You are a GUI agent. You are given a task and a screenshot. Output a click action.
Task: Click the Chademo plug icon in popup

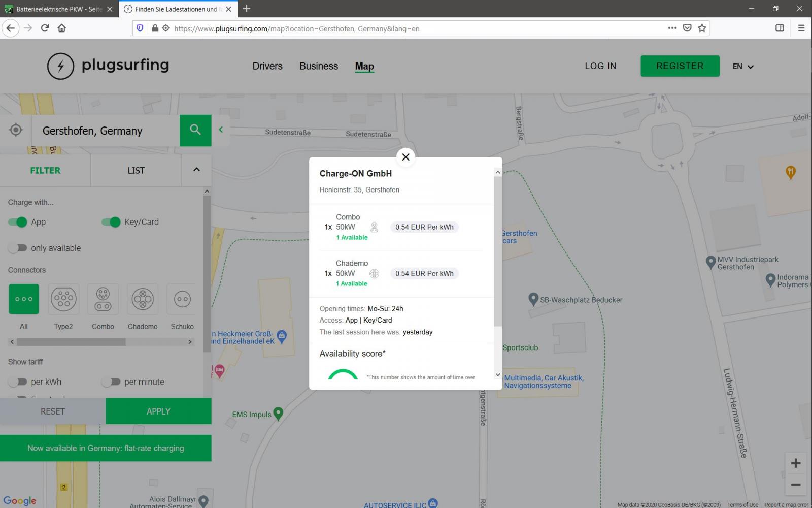click(x=374, y=273)
